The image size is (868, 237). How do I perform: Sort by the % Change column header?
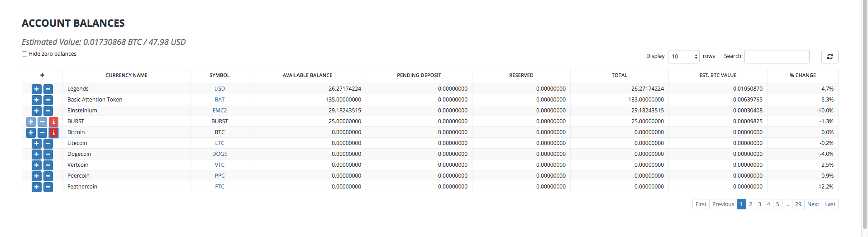(x=802, y=75)
